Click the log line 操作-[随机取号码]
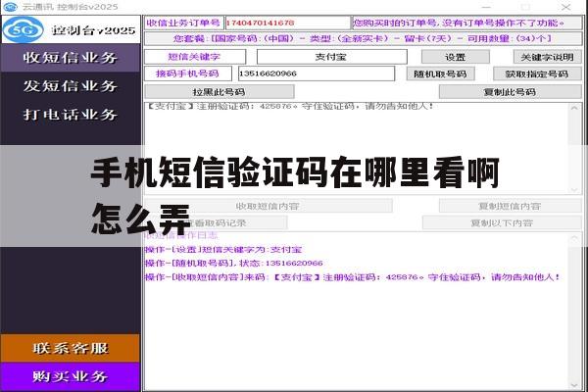The image size is (588, 392). (233, 264)
